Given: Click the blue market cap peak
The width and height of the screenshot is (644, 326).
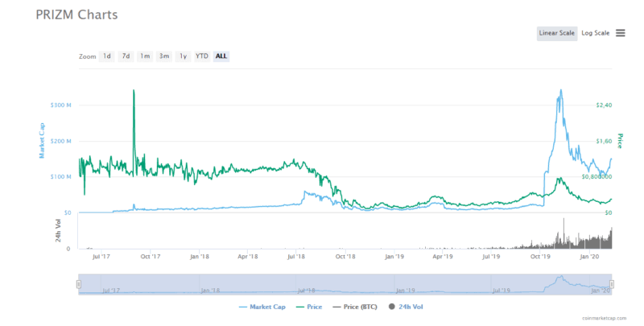Looking at the screenshot, I should [x=560, y=91].
